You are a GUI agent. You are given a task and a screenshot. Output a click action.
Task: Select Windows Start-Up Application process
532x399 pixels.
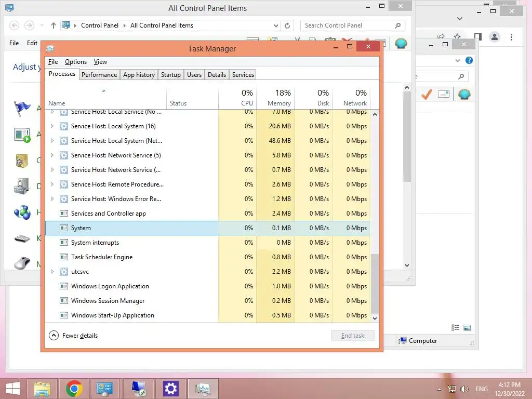click(x=208, y=315)
